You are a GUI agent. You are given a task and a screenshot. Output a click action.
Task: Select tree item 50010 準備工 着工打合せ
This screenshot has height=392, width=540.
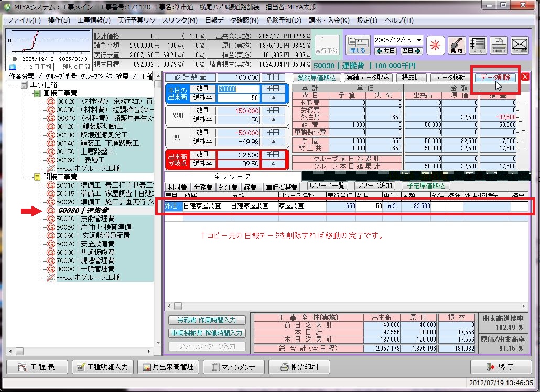[105, 185]
